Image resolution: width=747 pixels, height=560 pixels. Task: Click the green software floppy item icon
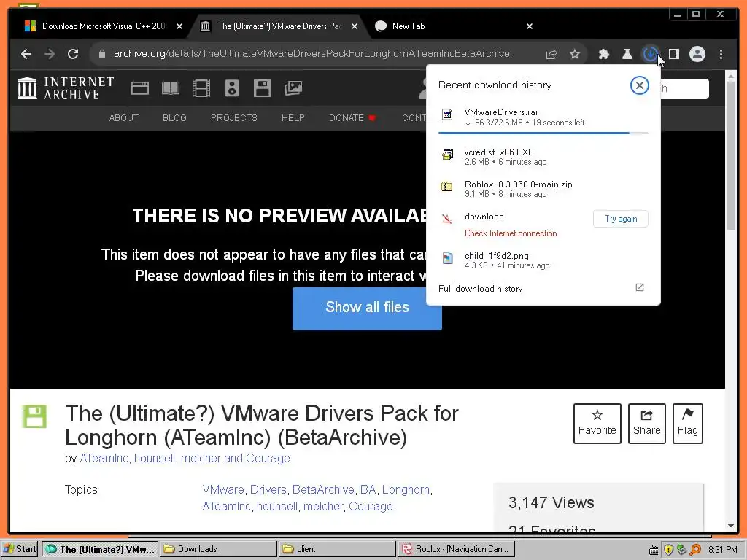coord(34,416)
